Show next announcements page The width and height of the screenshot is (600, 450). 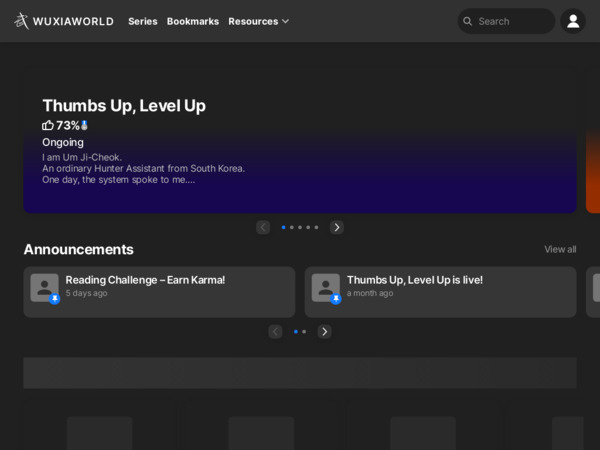[x=324, y=332]
